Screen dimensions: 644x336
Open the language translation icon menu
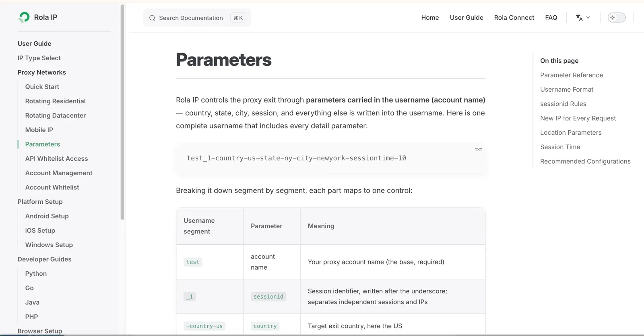[x=579, y=18]
